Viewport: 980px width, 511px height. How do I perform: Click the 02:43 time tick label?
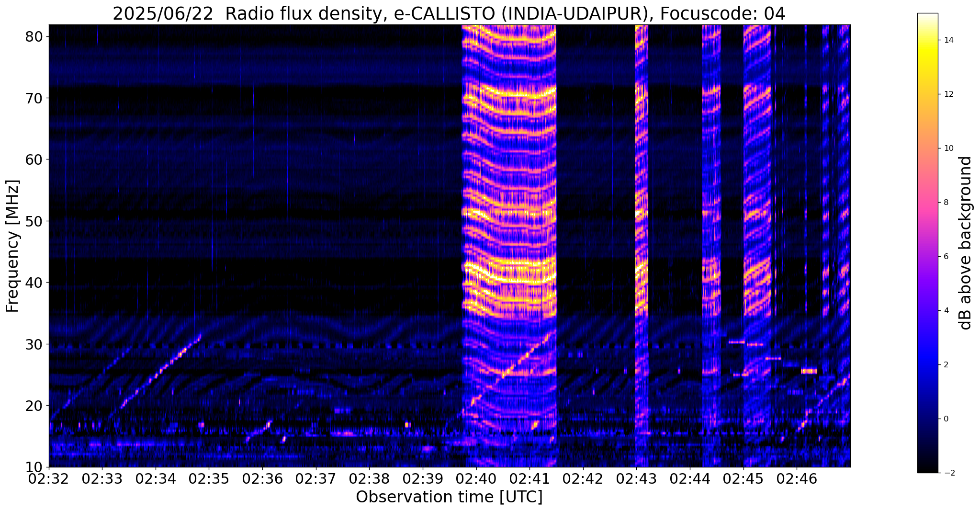click(x=636, y=478)
